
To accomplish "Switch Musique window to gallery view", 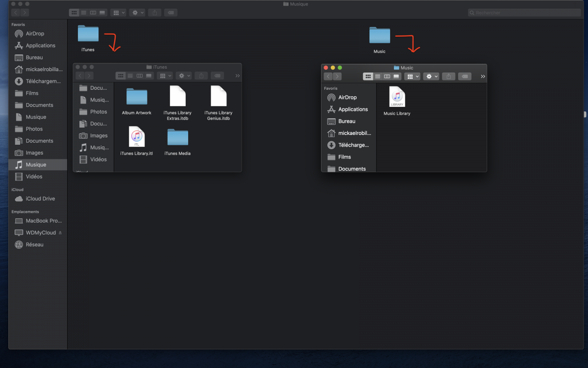I will coord(102,12).
